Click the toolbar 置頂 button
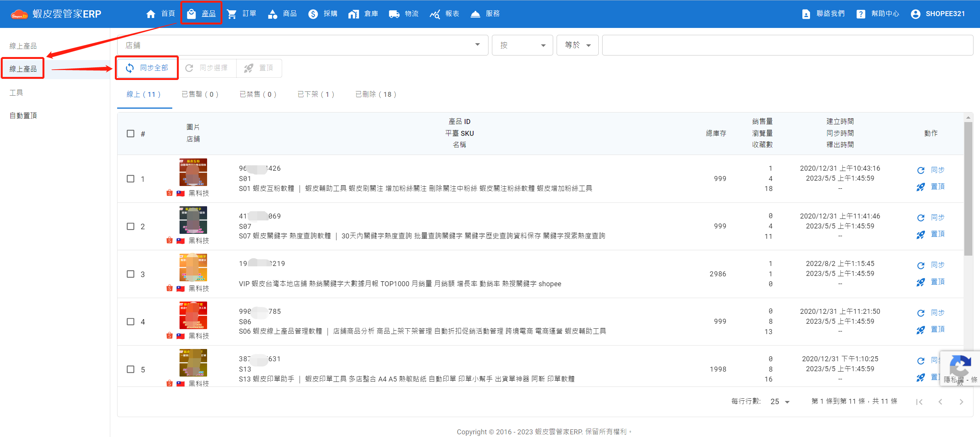Image resolution: width=980 pixels, height=437 pixels. 259,68
